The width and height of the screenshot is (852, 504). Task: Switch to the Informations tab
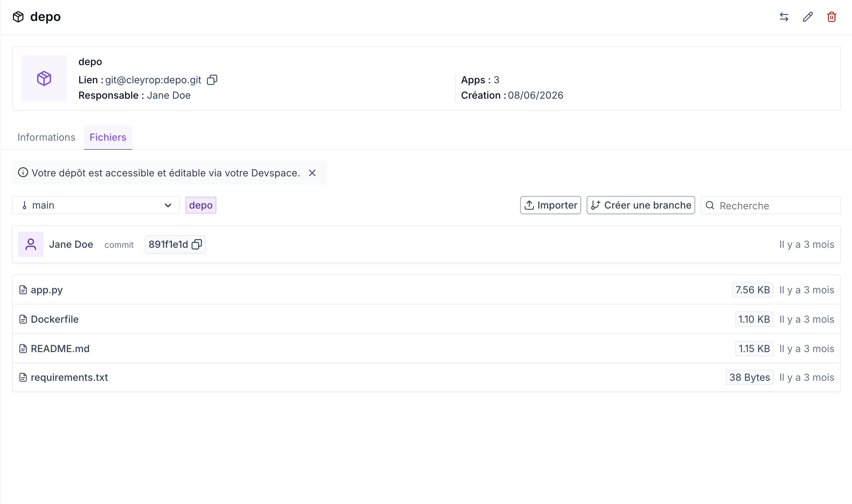tap(47, 137)
